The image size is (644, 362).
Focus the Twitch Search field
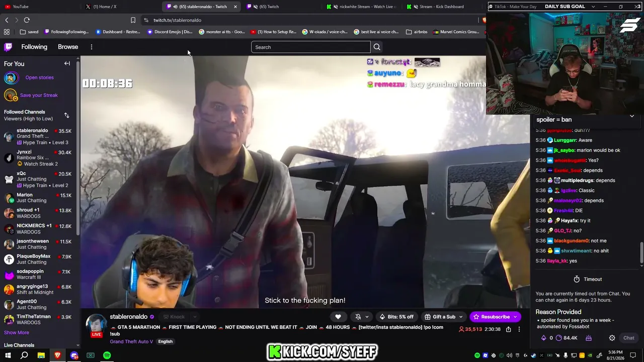(x=310, y=47)
